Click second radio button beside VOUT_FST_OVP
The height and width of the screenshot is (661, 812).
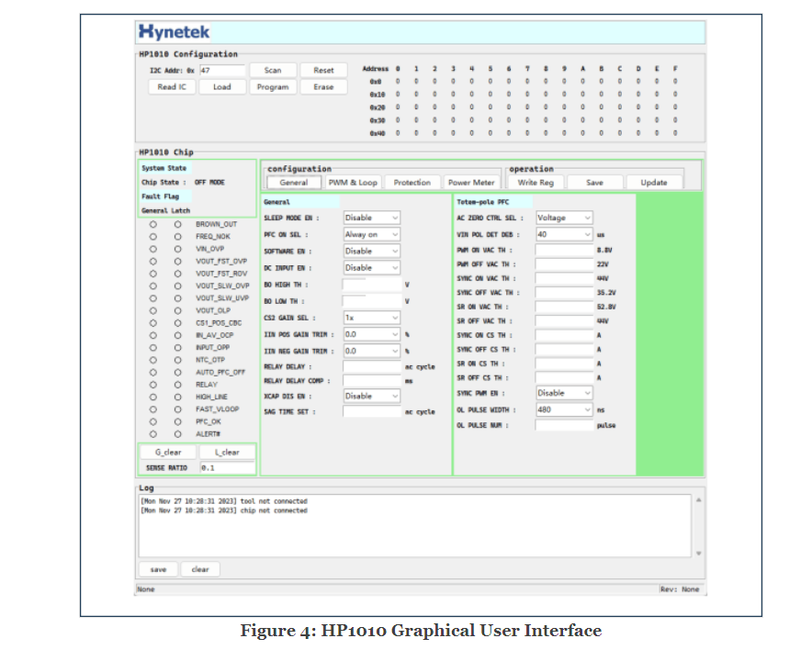coord(177,262)
